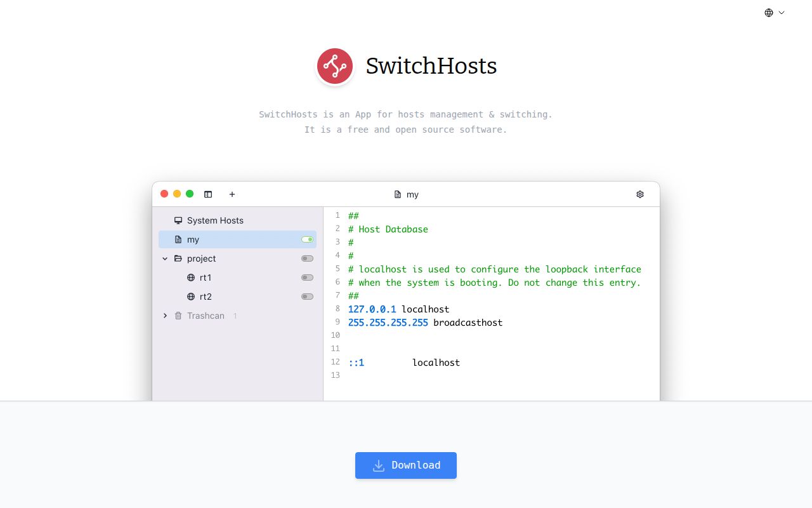Click the globe icon beside rt1
Image resolution: width=812 pixels, height=508 pixels.
coord(191,277)
